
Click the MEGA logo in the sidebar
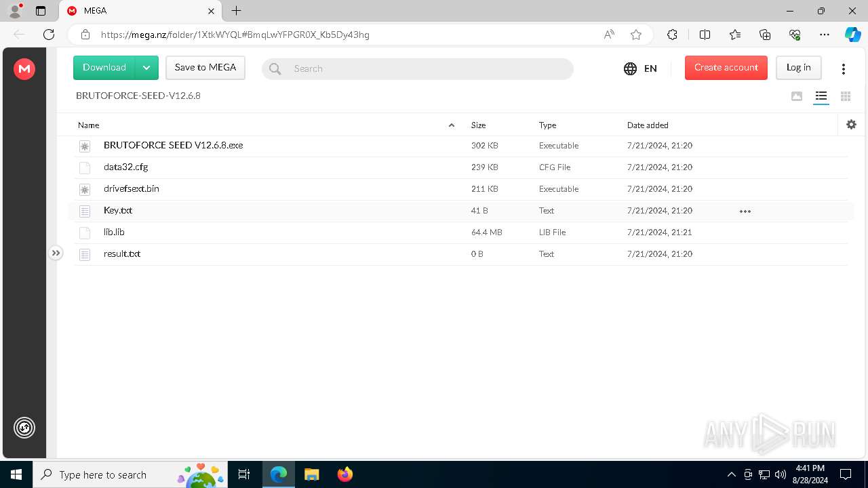[x=24, y=68]
